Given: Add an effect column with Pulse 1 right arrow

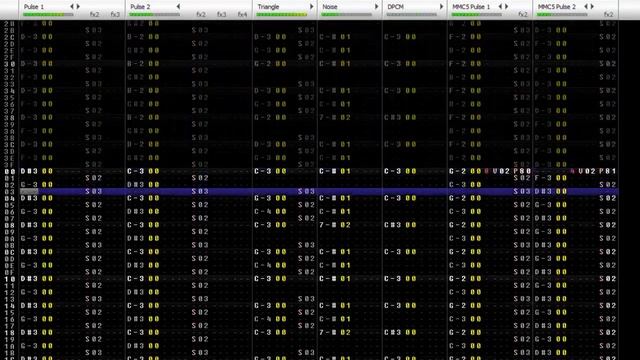Looking at the screenshot, I should pos(78,7).
